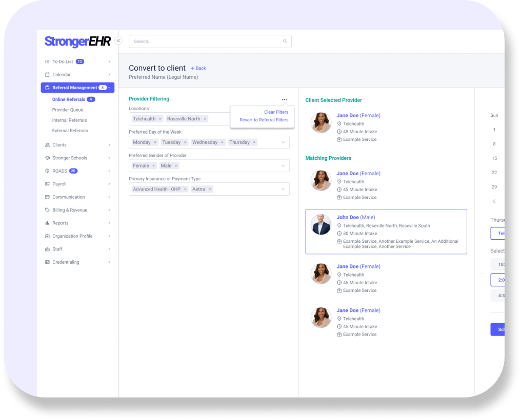
Task: Click the Credentialing icon in sidebar
Action: point(47,262)
